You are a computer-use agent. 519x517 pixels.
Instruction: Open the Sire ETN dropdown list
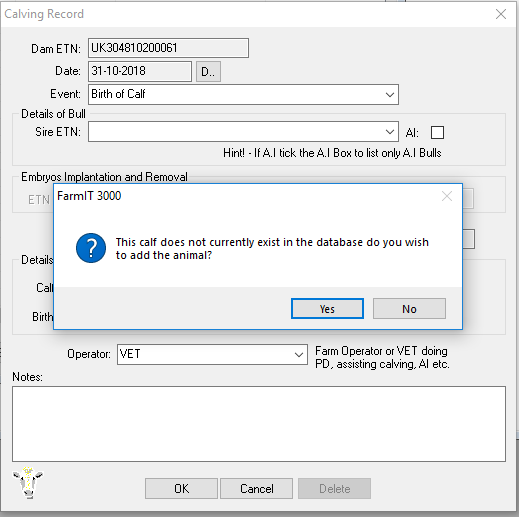(x=390, y=132)
